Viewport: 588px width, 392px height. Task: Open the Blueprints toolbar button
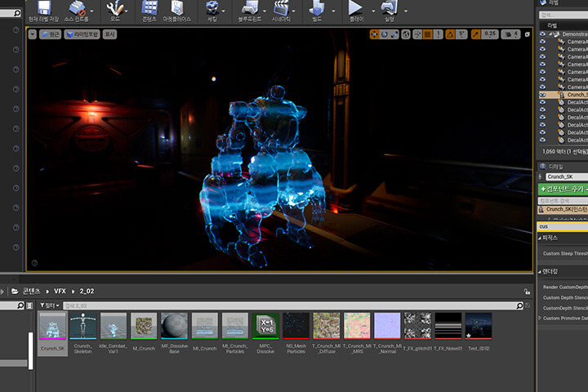[250, 11]
